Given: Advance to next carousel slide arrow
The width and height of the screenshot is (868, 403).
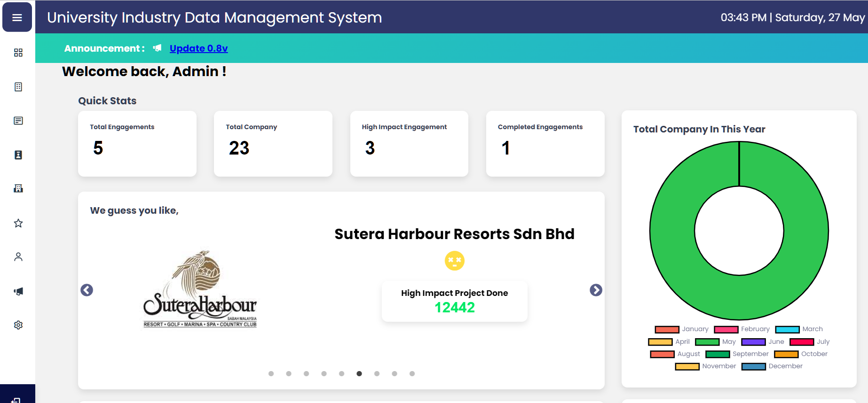Looking at the screenshot, I should (596, 290).
